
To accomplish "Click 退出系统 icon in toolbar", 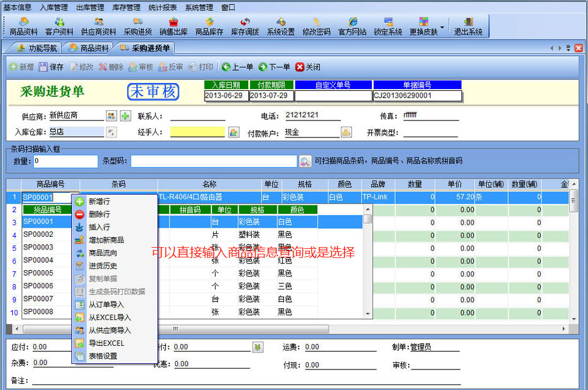I will 468,27.
